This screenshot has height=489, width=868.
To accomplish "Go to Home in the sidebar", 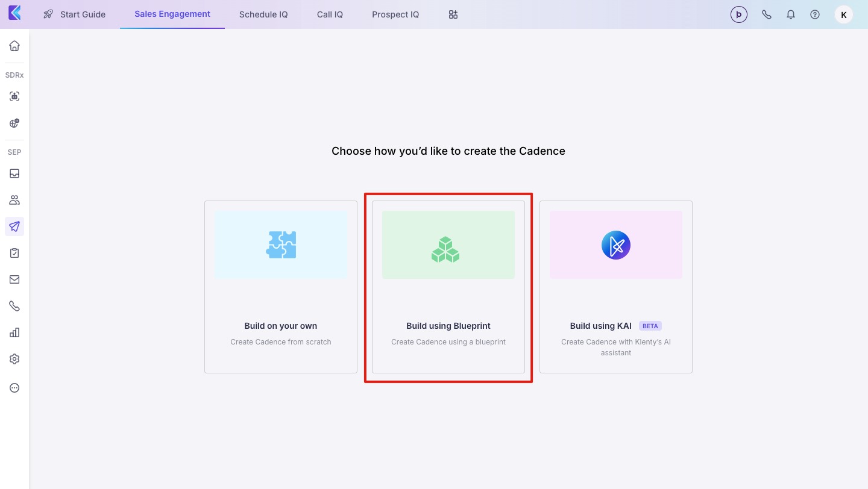I will (x=14, y=46).
